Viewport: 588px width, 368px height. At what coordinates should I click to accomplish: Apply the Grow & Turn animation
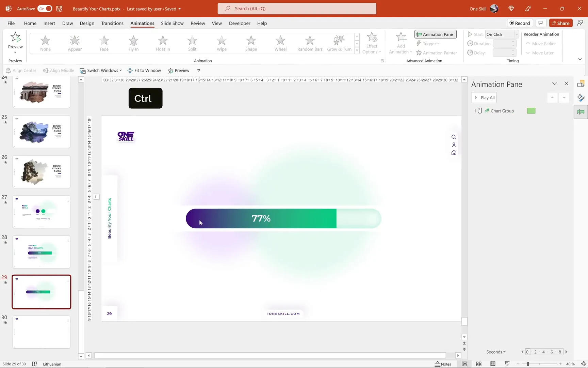[339, 43]
